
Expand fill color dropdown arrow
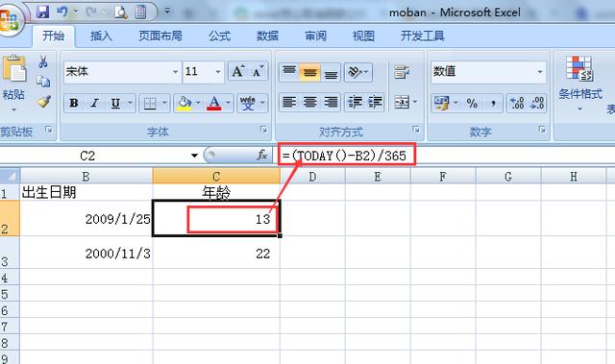pyautogui.click(x=198, y=103)
